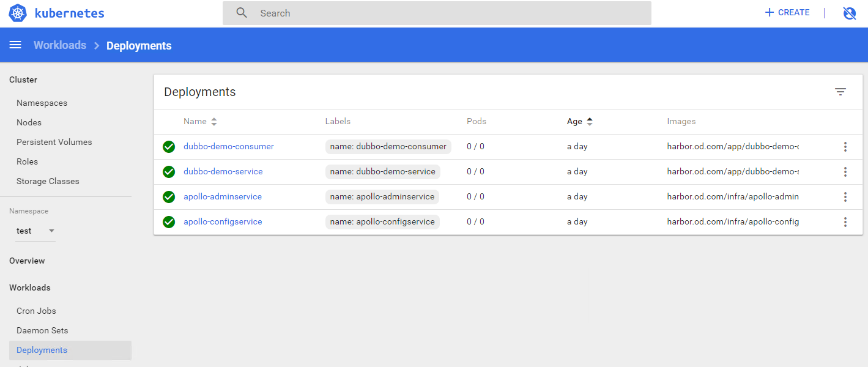
Task: Sort deployments by the Name column
Action: pos(200,122)
